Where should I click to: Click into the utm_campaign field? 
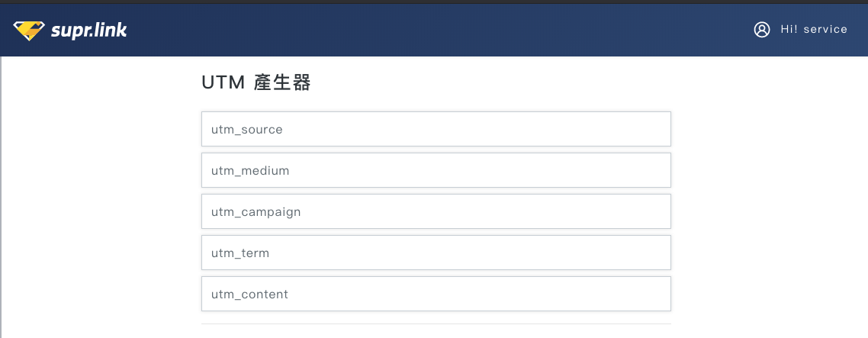click(x=436, y=211)
